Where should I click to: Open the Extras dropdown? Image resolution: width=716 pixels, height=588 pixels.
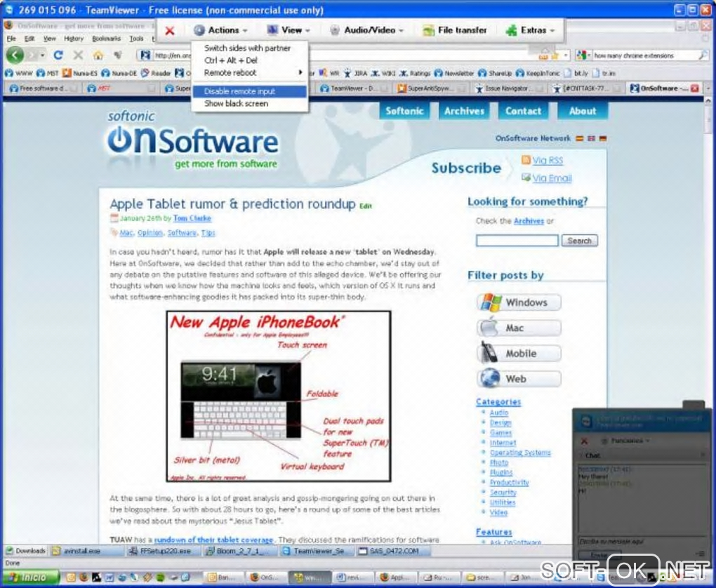point(530,30)
